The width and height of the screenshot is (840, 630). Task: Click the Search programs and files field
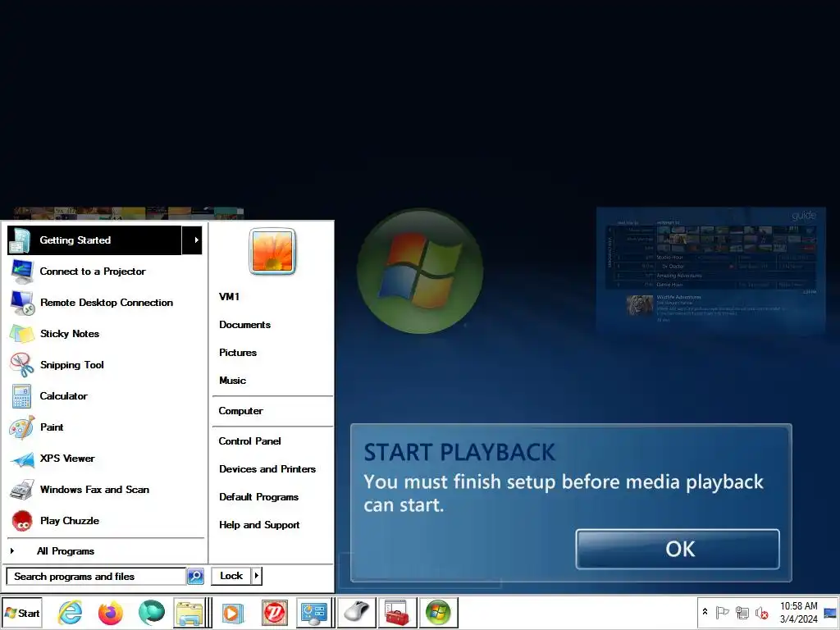(96, 577)
